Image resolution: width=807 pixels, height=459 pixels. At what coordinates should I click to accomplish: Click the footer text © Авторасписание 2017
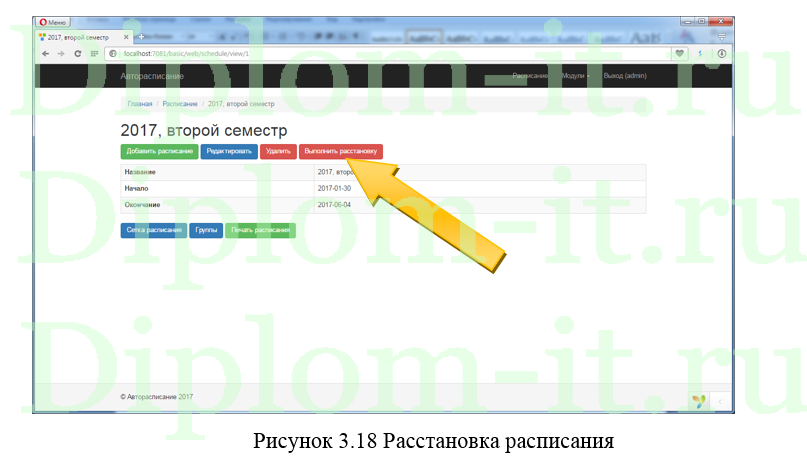coord(156,397)
